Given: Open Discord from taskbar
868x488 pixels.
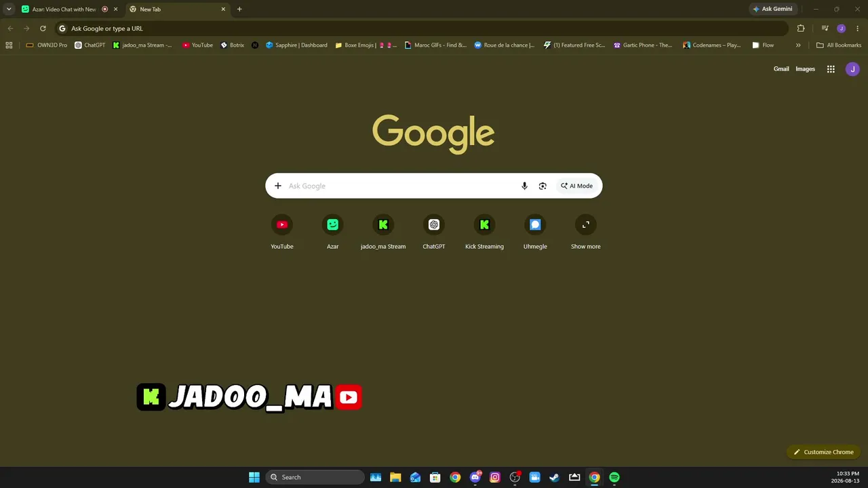Looking at the screenshot, I should tap(475, 477).
